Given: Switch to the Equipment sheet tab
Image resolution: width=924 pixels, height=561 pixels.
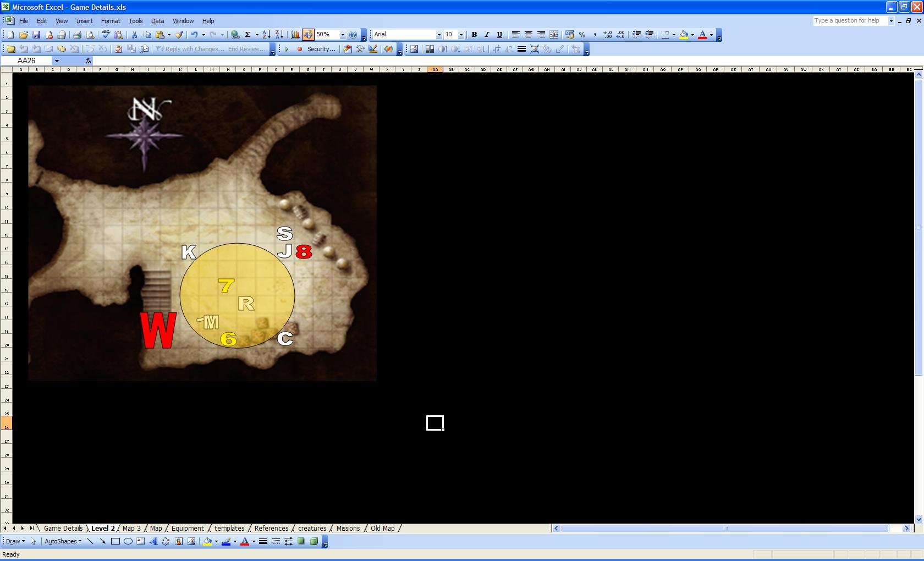Looking at the screenshot, I should tap(188, 529).
